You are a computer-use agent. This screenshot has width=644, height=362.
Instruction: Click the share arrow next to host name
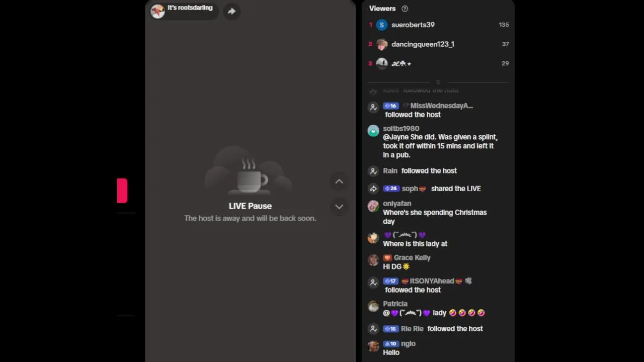point(231,11)
